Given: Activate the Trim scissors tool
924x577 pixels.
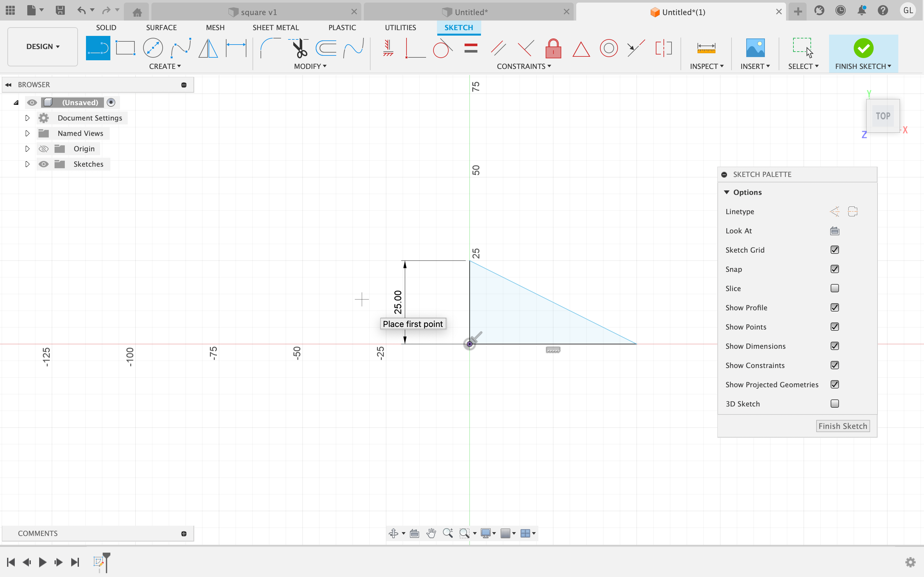Looking at the screenshot, I should click(x=299, y=48).
